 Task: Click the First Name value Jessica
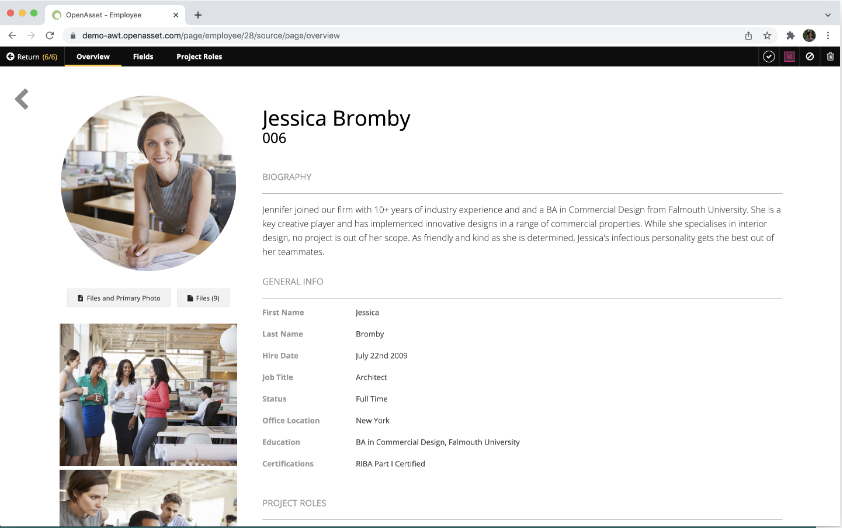click(x=367, y=313)
